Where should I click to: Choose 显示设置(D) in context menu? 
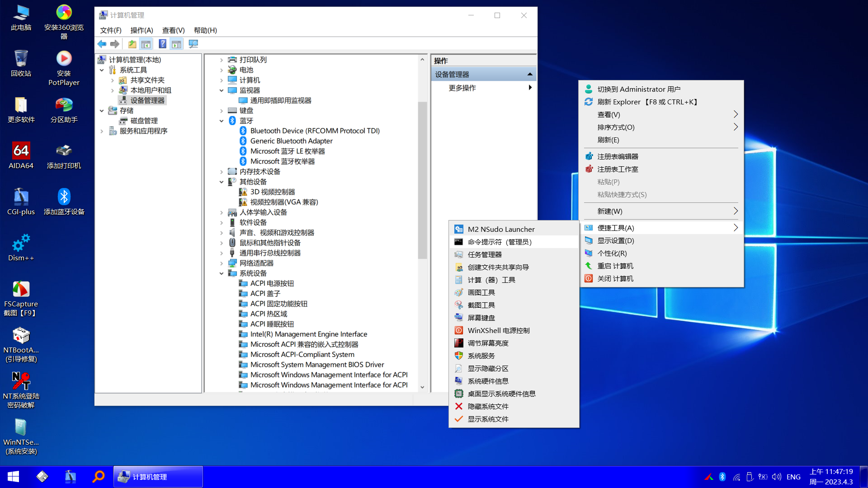[661, 240]
